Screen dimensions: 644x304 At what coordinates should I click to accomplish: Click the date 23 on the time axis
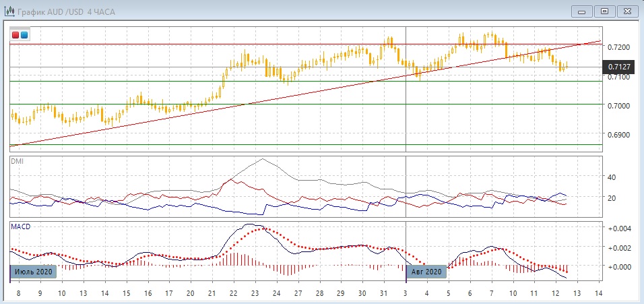point(255,295)
